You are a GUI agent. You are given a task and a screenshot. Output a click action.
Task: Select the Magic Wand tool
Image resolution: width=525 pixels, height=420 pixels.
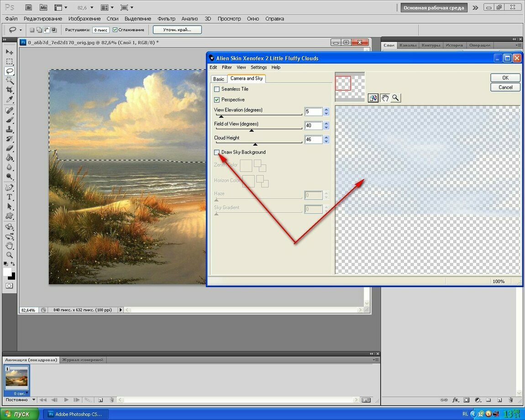10,80
